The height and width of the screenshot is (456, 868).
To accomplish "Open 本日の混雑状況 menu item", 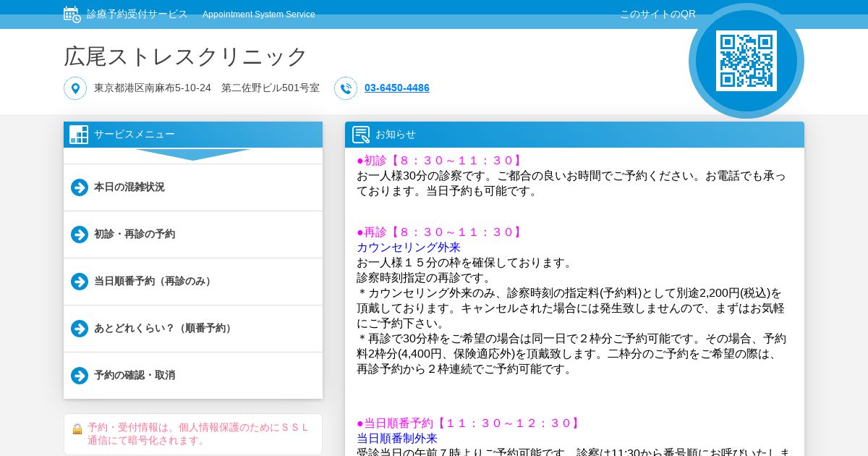I will point(193,187).
